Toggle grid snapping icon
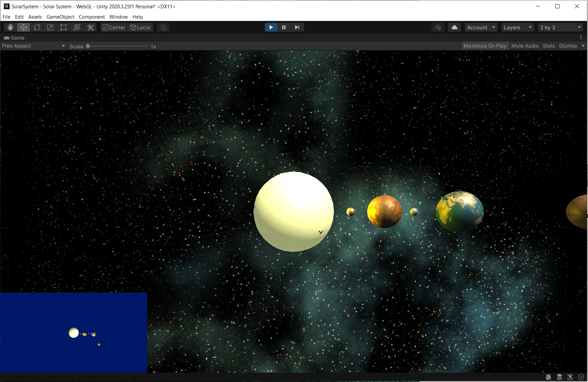Image resolution: width=588 pixels, height=382 pixels. [163, 27]
